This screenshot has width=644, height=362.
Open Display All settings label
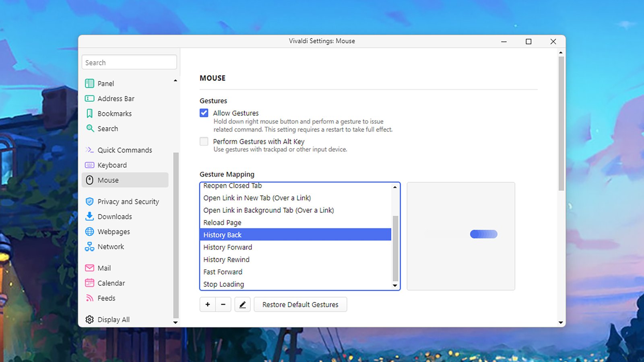click(x=114, y=319)
